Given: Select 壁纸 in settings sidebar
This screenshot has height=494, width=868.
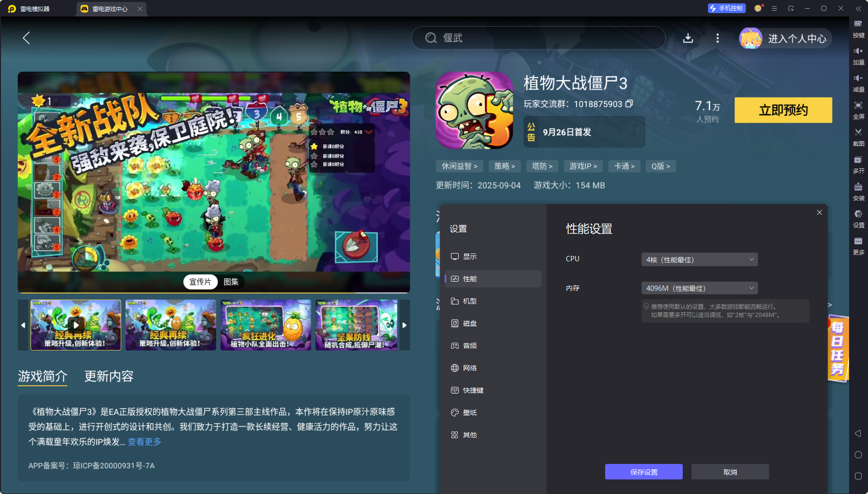Looking at the screenshot, I should click(x=493, y=413).
